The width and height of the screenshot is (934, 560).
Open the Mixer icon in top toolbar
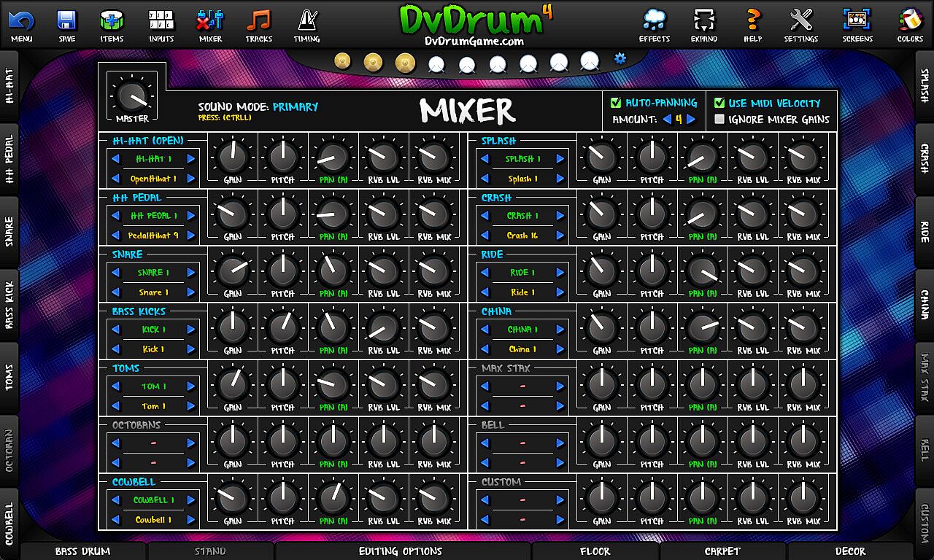[210, 25]
